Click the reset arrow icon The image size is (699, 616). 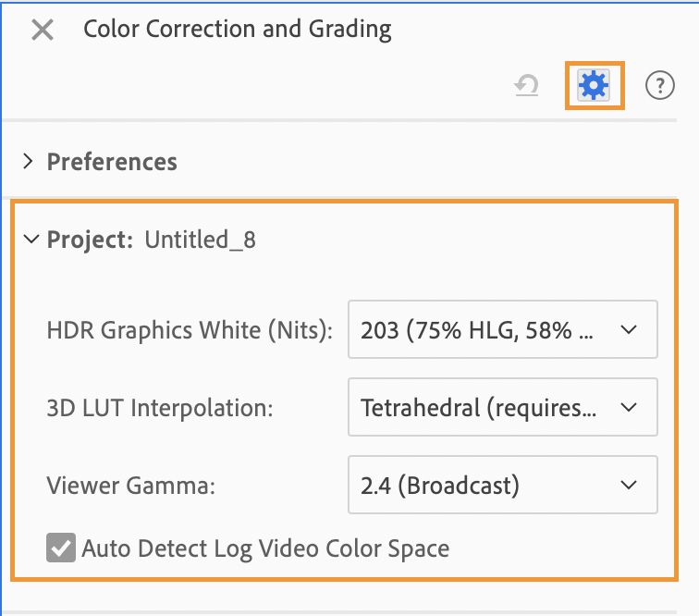click(x=526, y=87)
